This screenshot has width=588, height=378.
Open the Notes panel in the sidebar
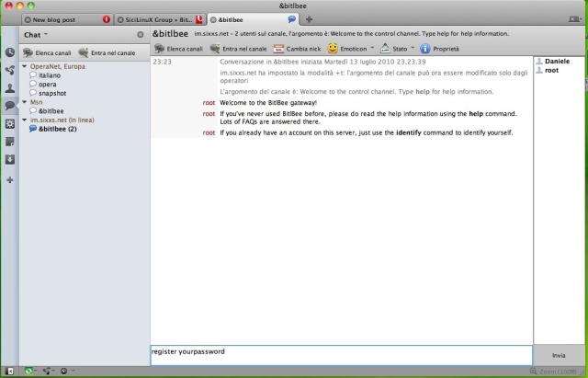[x=9, y=142]
